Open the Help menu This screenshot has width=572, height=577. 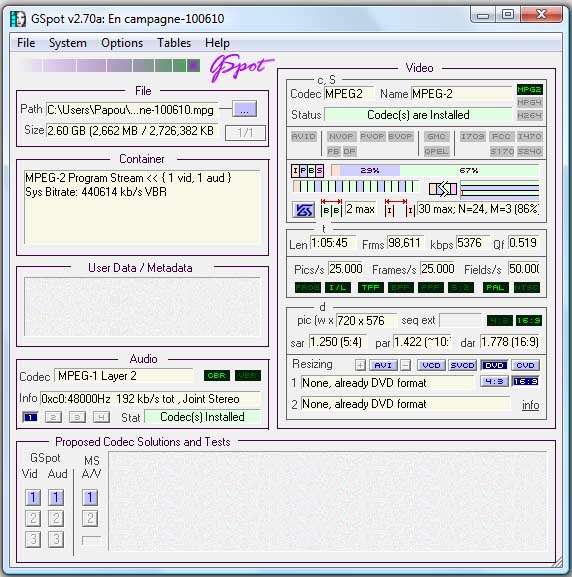(x=217, y=43)
